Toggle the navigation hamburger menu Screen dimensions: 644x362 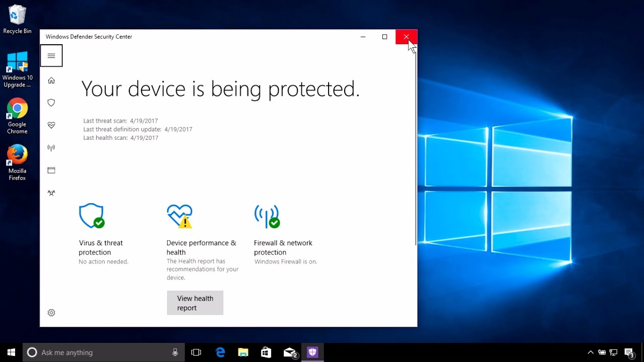[51, 55]
